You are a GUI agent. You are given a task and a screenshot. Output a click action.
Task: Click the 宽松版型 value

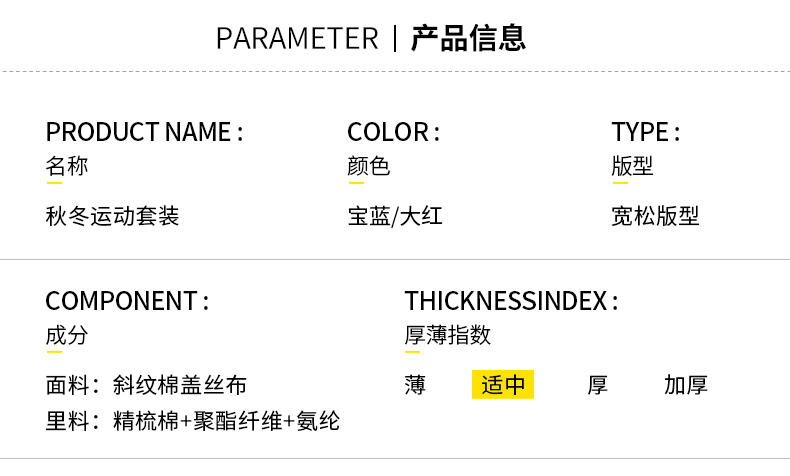655,216
